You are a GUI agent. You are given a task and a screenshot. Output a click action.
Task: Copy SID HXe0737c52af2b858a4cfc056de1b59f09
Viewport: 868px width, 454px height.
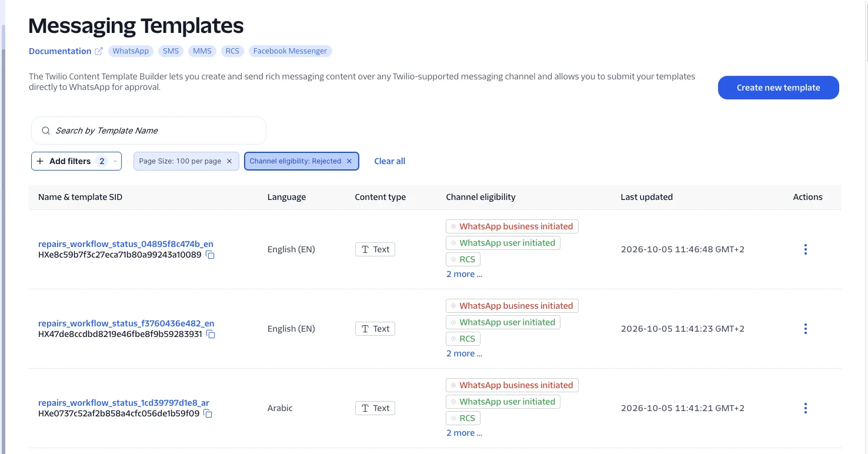pyautogui.click(x=208, y=414)
